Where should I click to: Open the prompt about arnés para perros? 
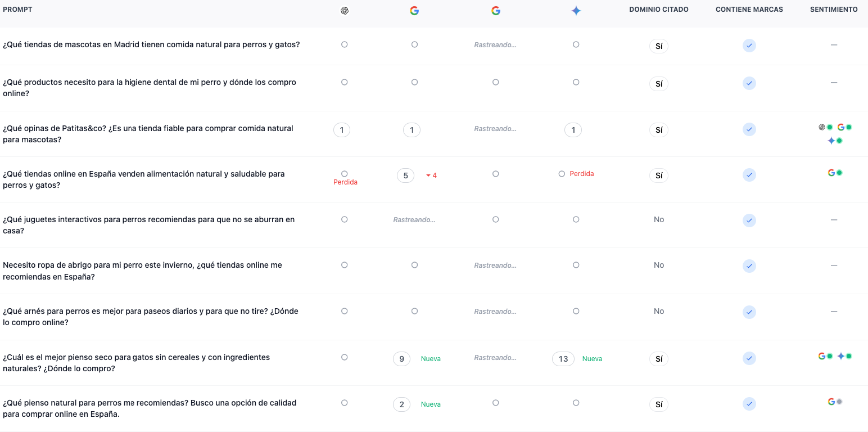click(151, 317)
